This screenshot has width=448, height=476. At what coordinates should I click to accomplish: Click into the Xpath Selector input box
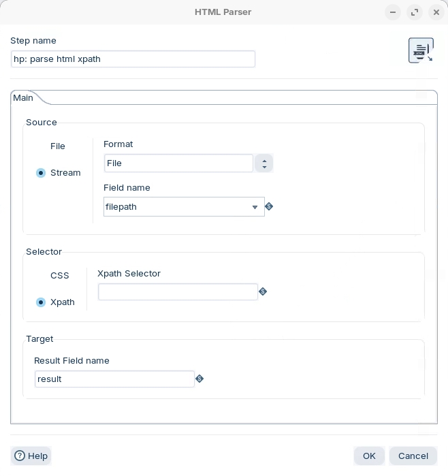coord(178,291)
